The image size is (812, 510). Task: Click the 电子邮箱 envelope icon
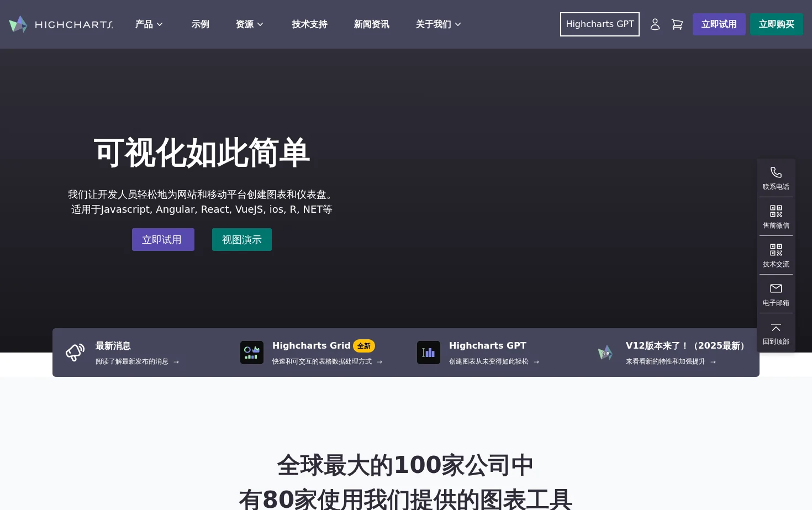(x=776, y=288)
